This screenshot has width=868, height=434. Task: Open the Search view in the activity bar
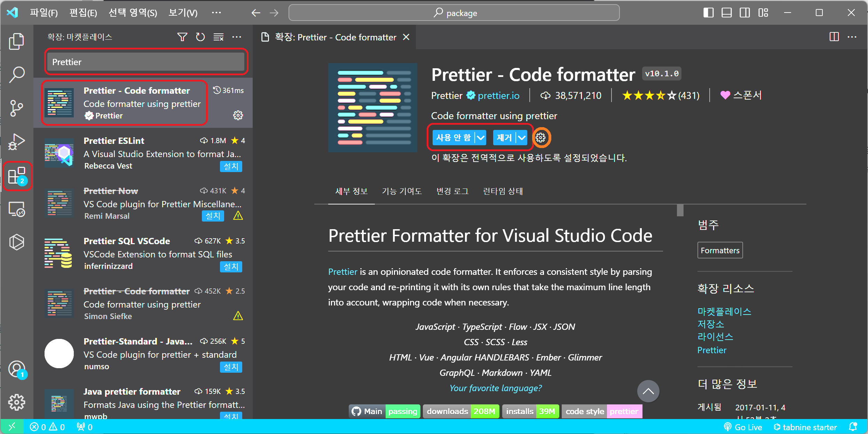[16, 75]
